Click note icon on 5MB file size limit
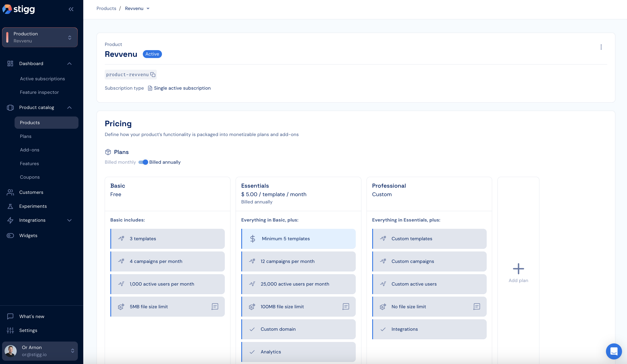Viewport: 627px width, 364px height. coord(215,306)
